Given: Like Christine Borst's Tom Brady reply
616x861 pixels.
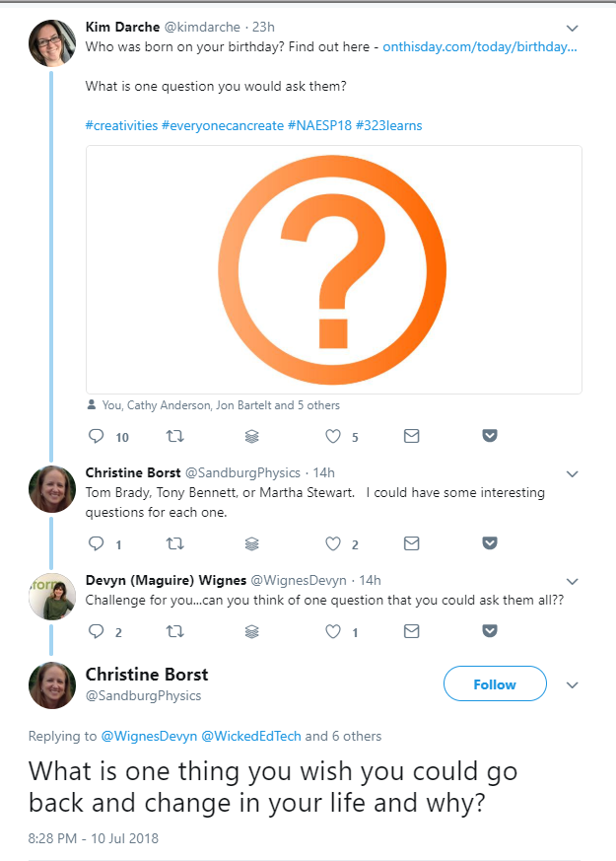Looking at the screenshot, I should coord(333,543).
